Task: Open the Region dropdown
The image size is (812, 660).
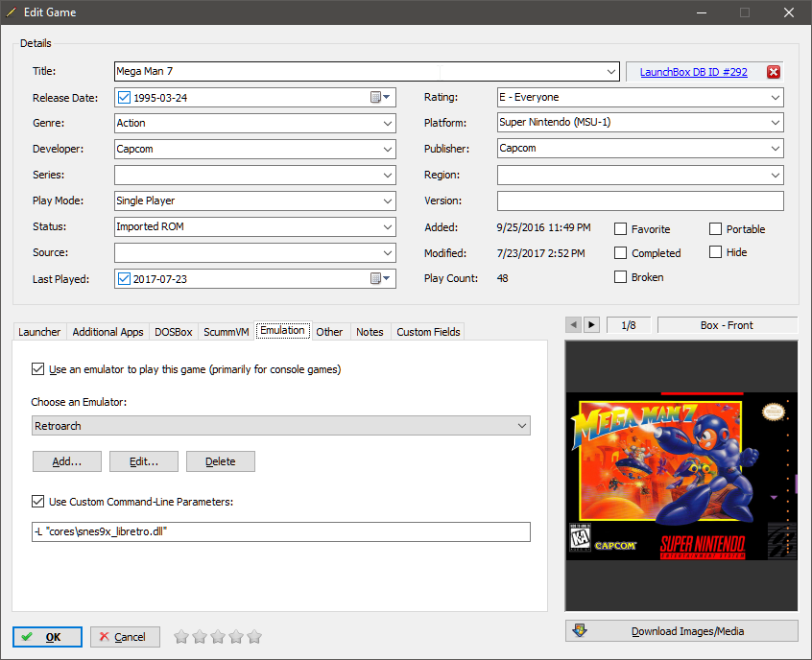Action: tap(776, 175)
